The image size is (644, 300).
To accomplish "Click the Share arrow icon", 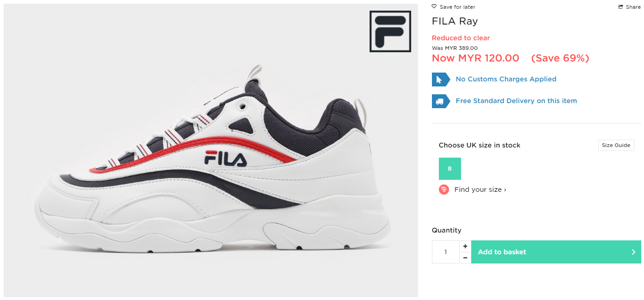I will [x=621, y=7].
